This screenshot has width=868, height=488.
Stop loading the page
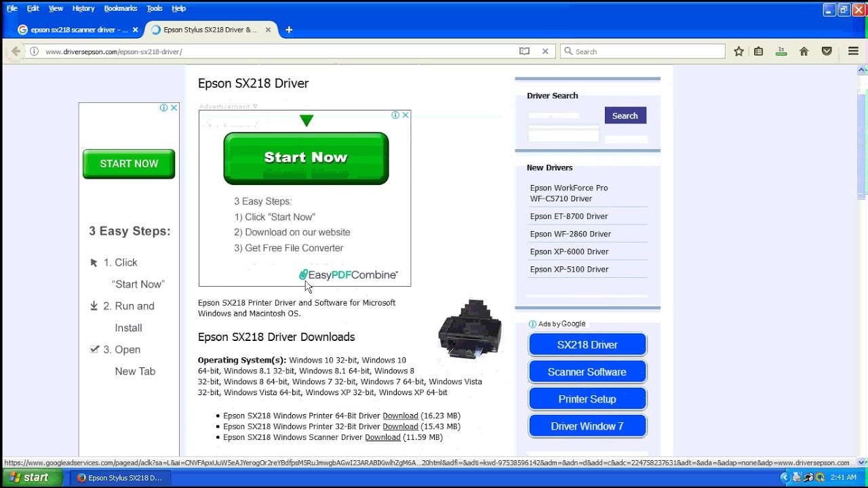tap(545, 52)
